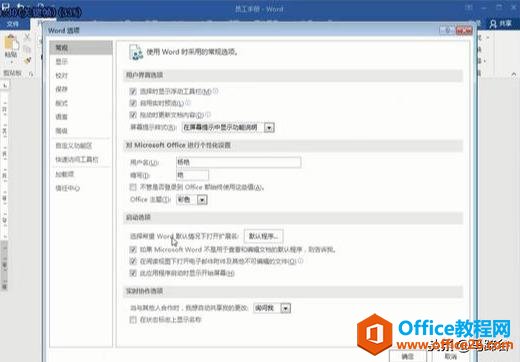Click the 缩写 initials input field

192,175
